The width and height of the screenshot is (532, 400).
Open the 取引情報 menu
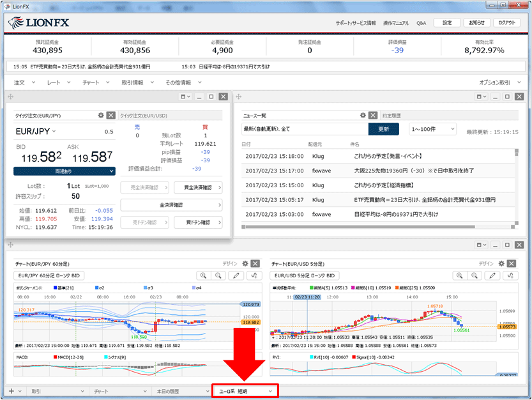[x=138, y=82]
